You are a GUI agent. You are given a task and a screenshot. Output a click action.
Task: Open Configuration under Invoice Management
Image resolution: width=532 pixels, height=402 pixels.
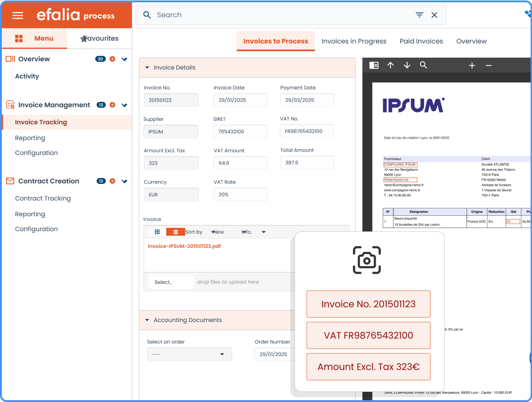(x=36, y=153)
